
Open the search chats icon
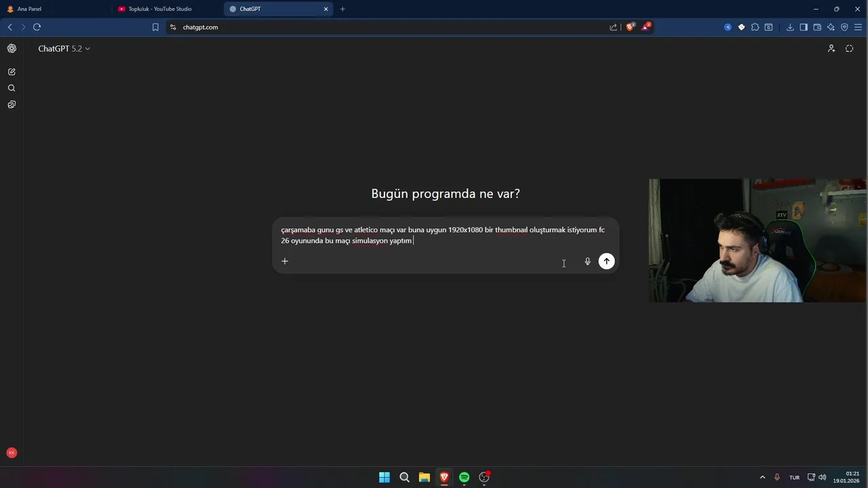click(x=12, y=88)
